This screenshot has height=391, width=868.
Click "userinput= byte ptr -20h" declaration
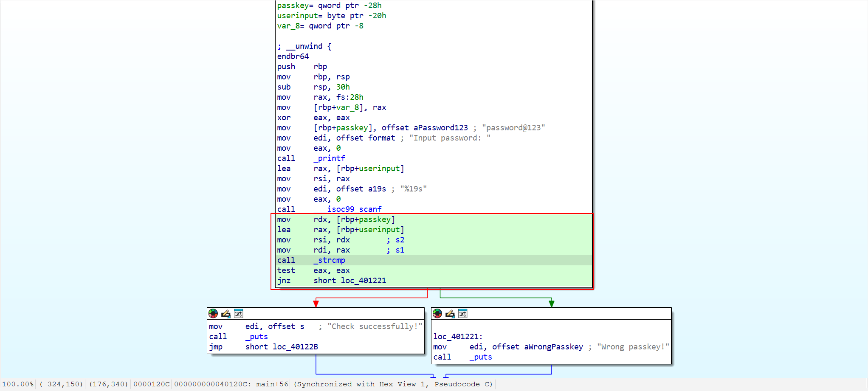pyautogui.click(x=332, y=16)
